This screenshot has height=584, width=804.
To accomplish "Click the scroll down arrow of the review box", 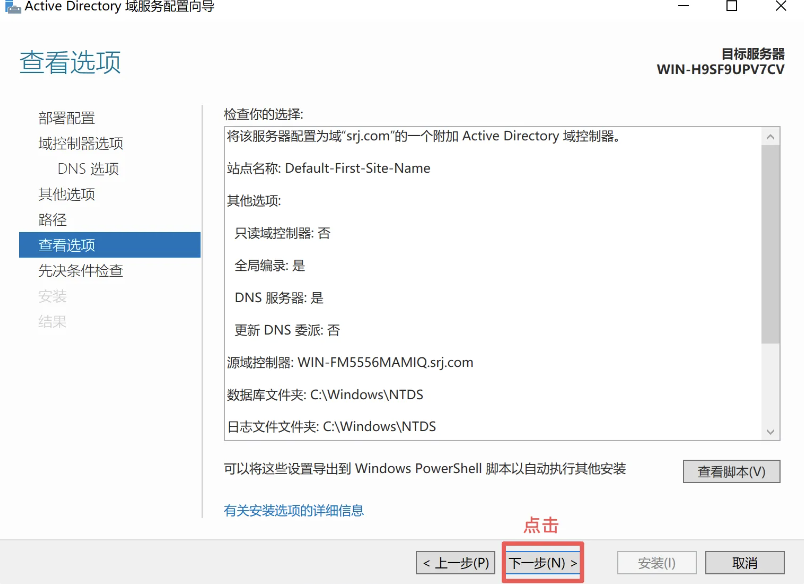I will click(770, 431).
